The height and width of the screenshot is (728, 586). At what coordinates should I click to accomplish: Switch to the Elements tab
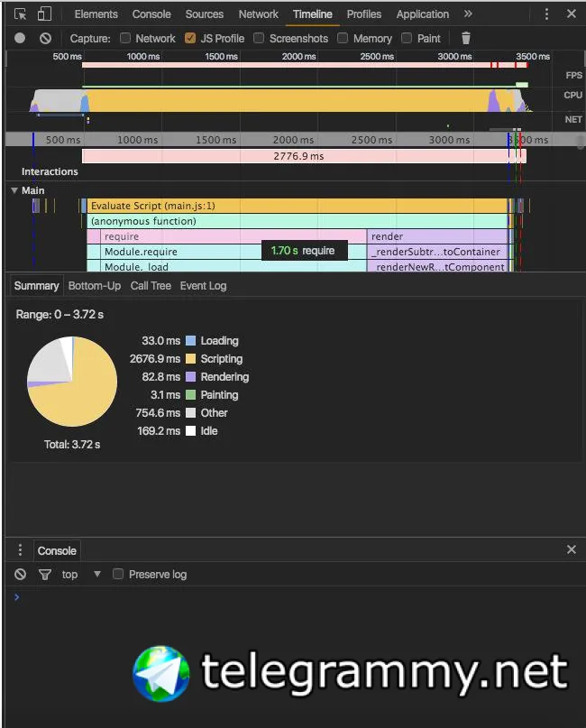pos(96,14)
